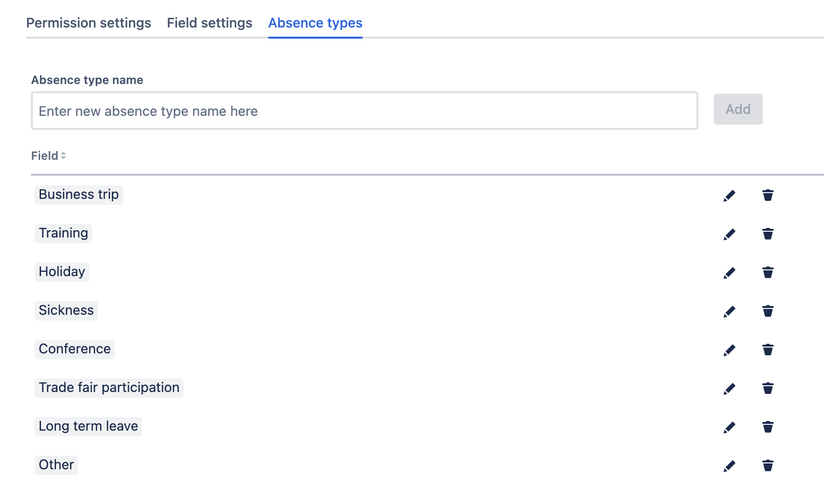Select the Long term leave label

(88, 426)
